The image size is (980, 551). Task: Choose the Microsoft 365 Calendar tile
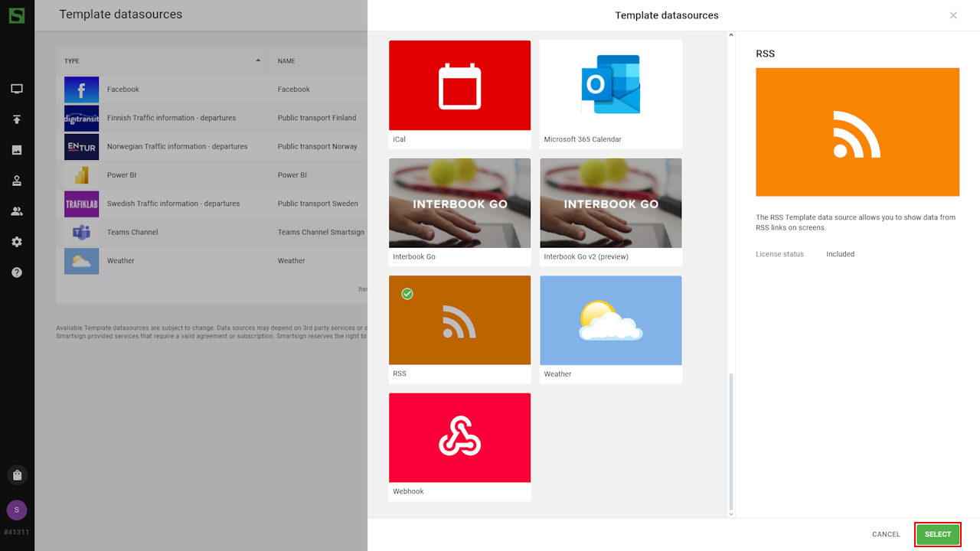pyautogui.click(x=610, y=94)
